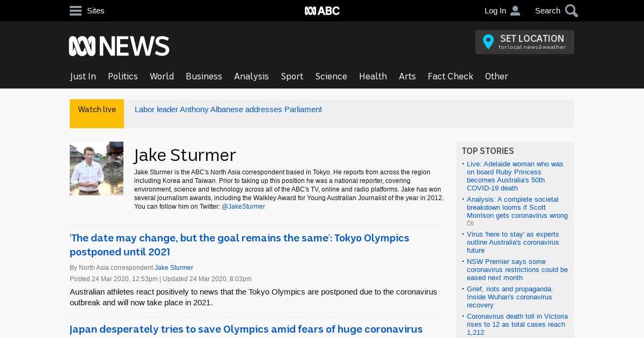This screenshot has width=644, height=338.
Task: Expand the Other navigation menu
Action: point(496,76)
